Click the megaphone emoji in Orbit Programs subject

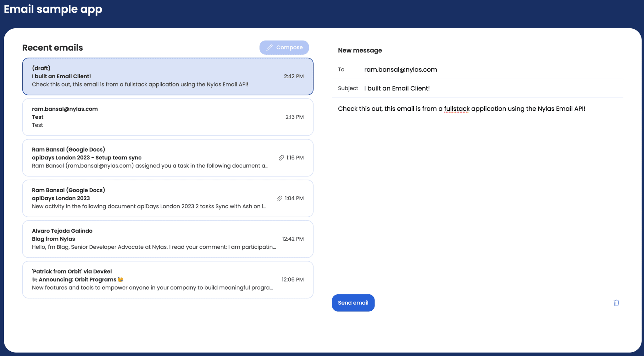[35, 280]
